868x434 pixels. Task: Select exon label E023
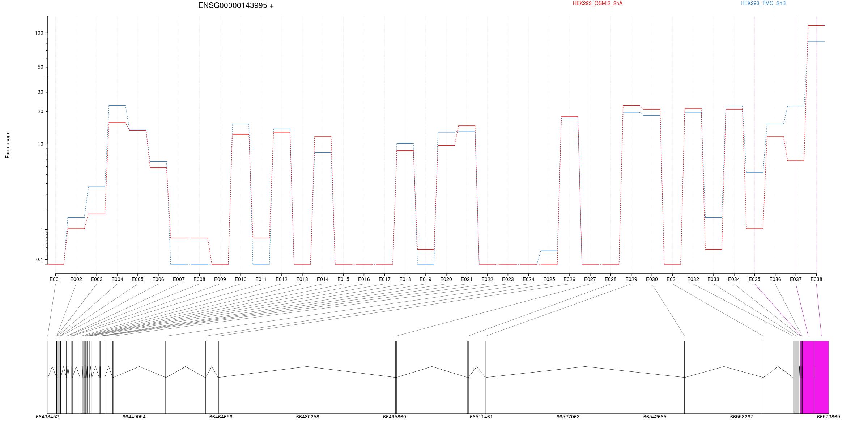coord(508,279)
